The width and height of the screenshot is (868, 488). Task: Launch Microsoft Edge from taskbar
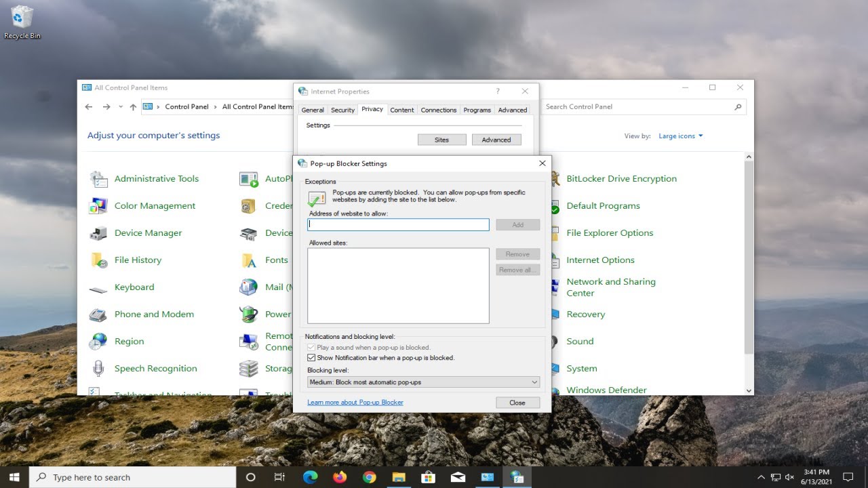pos(310,477)
